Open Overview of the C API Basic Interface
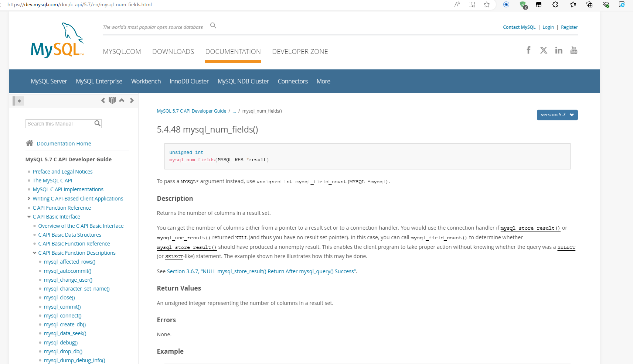This screenshot has width=633, height=364. [81, 226]
